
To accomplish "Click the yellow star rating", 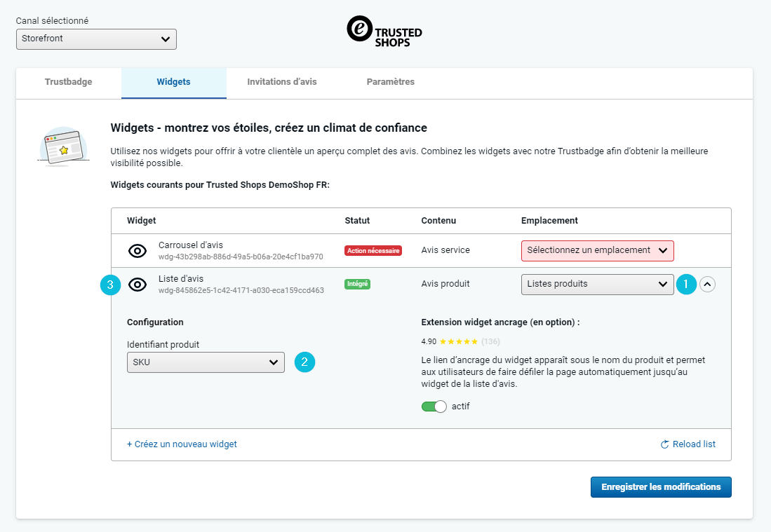I will click(x=459, y=341).
